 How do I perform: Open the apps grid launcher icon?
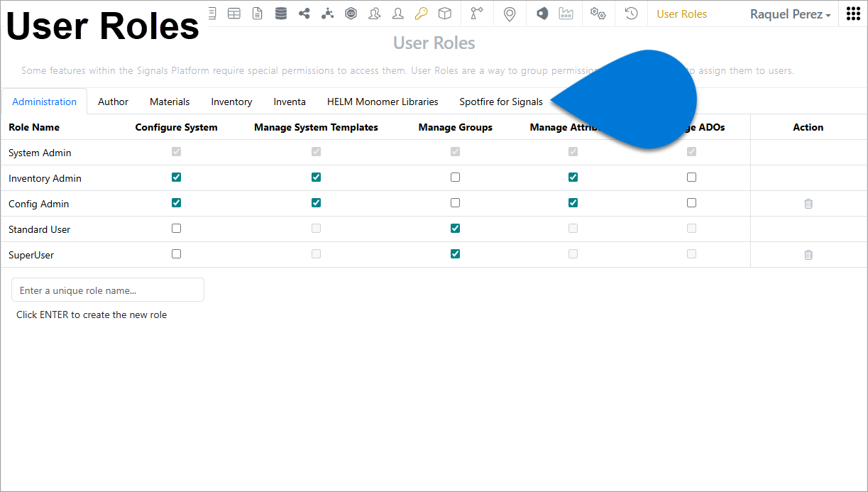click(854, 13)
